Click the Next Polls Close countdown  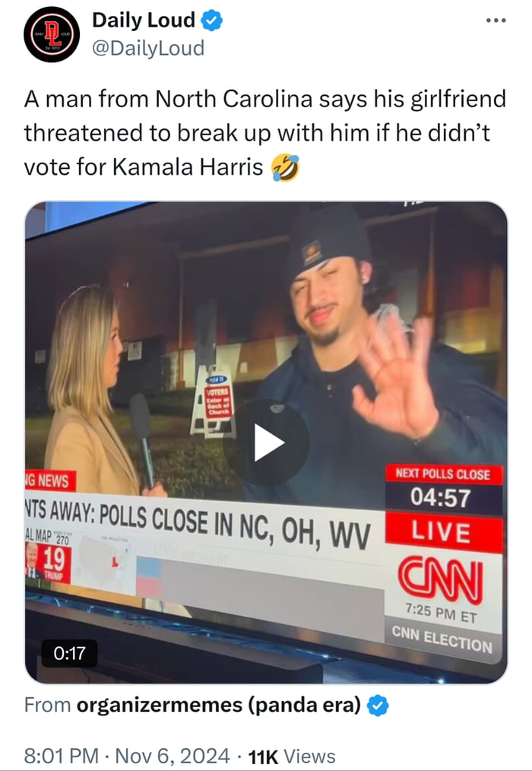tap(444, 489)
